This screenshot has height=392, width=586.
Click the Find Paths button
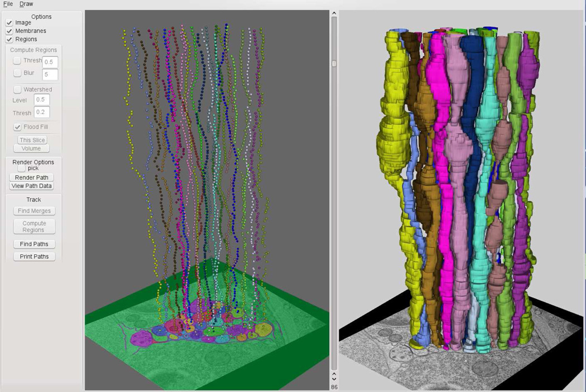point(33,244)
